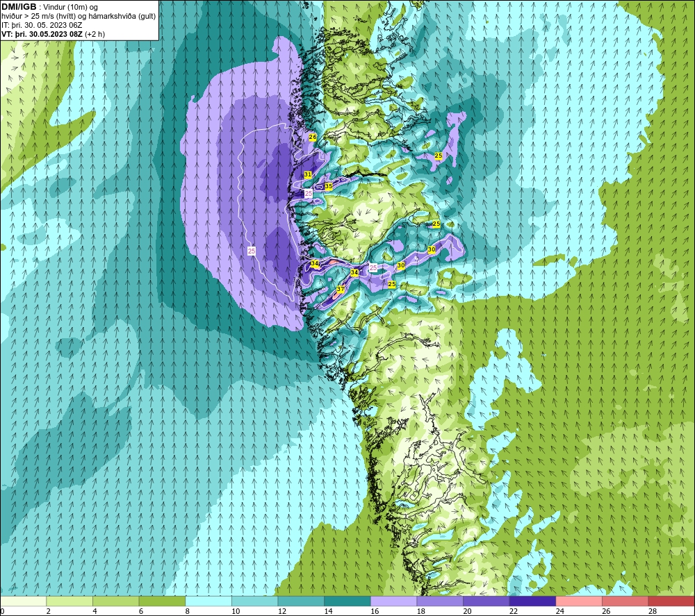
Task: Click the legend tick value '10'
Action: click(236, 611)
